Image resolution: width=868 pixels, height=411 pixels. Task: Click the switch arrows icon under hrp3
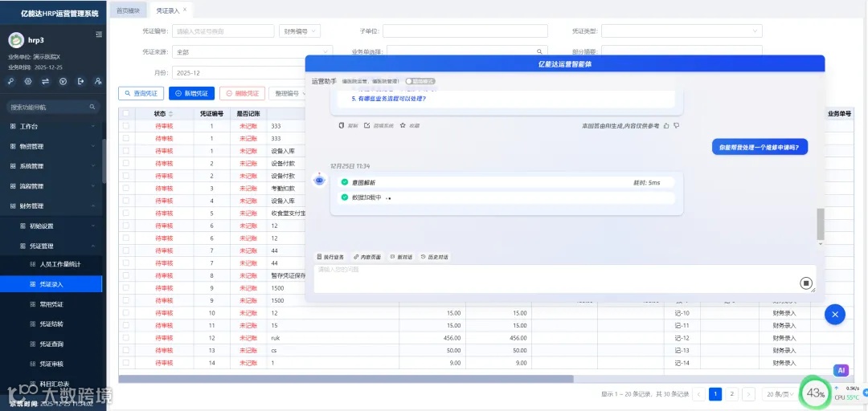(45, 81)
